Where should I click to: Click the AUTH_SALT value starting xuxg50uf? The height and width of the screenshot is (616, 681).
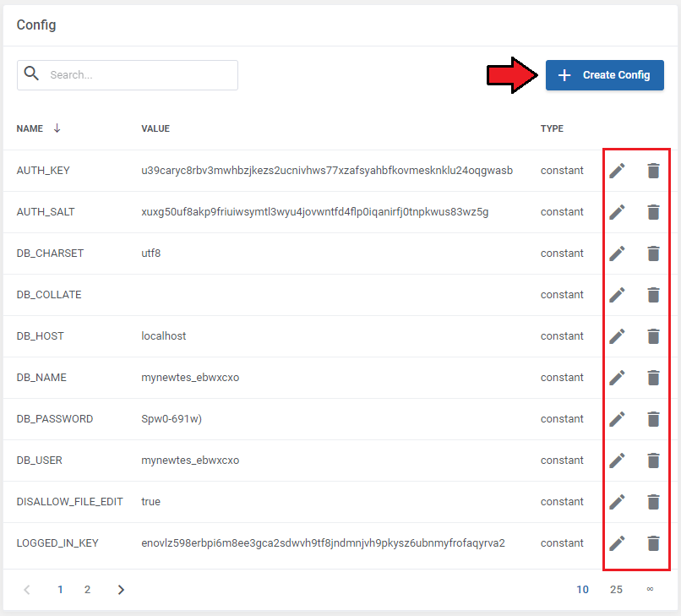coord(315,212)
